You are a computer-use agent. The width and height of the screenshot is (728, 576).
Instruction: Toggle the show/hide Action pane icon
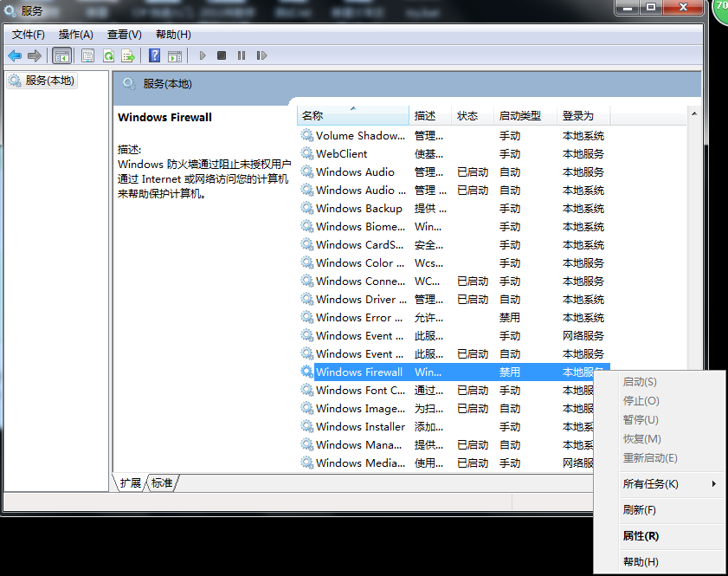pyautogui.click(x=175, y=55)
